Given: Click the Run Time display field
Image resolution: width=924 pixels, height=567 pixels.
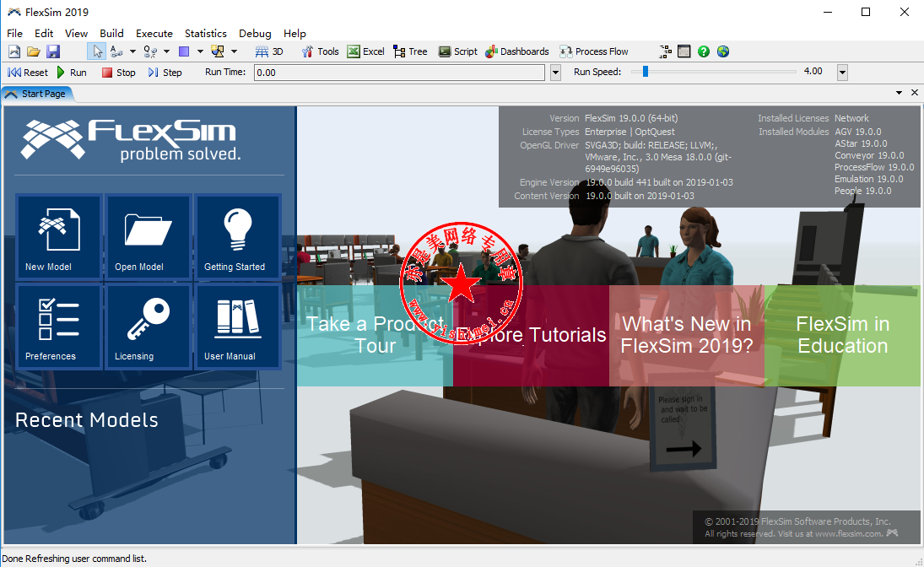Looking at the screenshot, I should point(399,73).
